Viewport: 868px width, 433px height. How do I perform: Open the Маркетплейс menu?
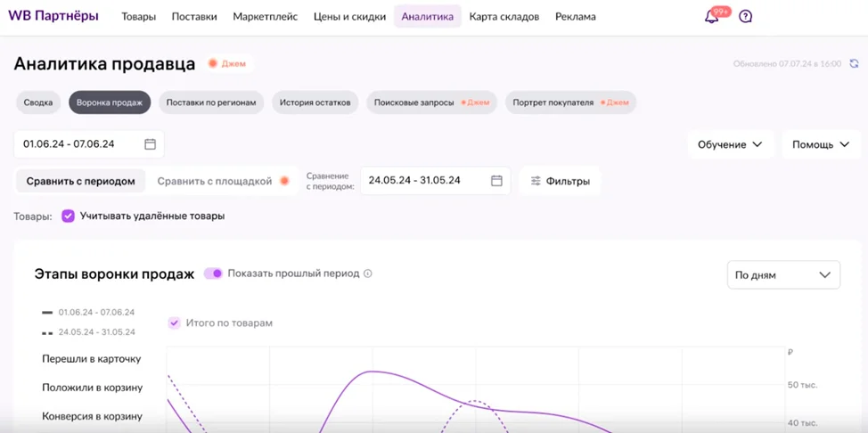pyautogui.click(x=266, y=17)
